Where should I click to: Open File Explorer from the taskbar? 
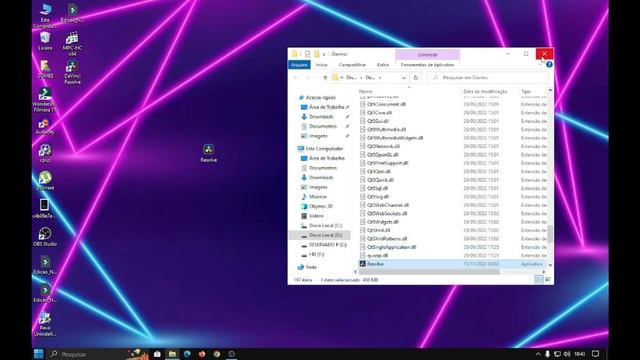coord(172,354)
